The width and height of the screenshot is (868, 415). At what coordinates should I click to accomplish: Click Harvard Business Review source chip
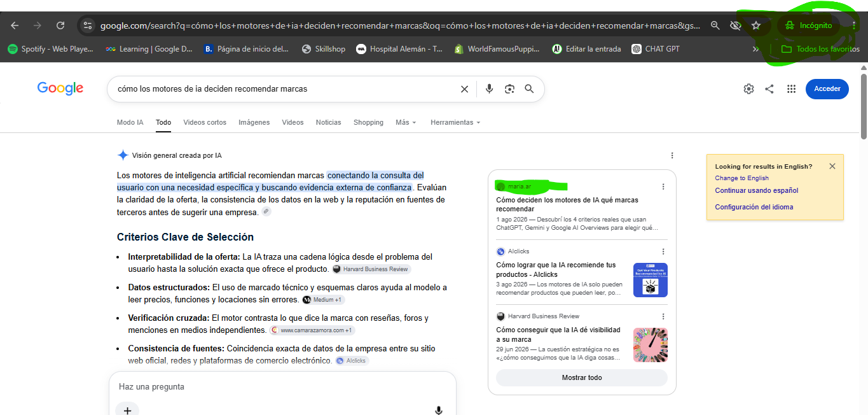[x=371, y=269]
